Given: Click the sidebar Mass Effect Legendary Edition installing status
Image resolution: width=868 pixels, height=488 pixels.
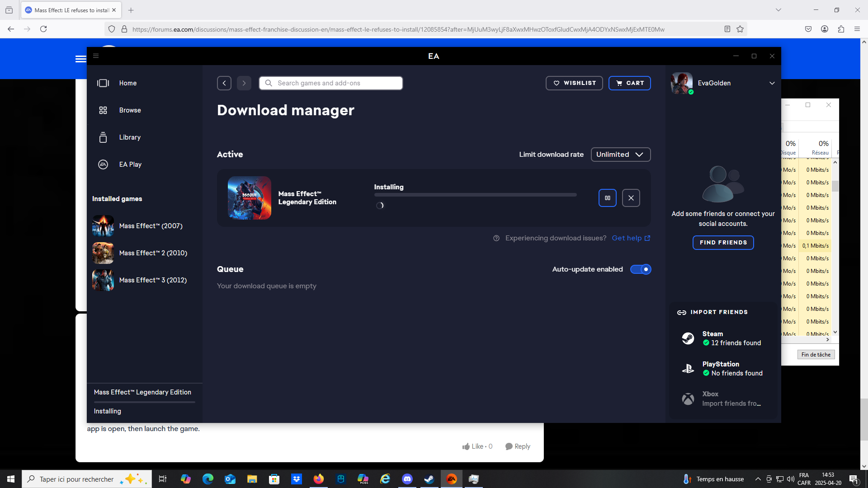Looking at the screenshot, I should tap(145, 402).
